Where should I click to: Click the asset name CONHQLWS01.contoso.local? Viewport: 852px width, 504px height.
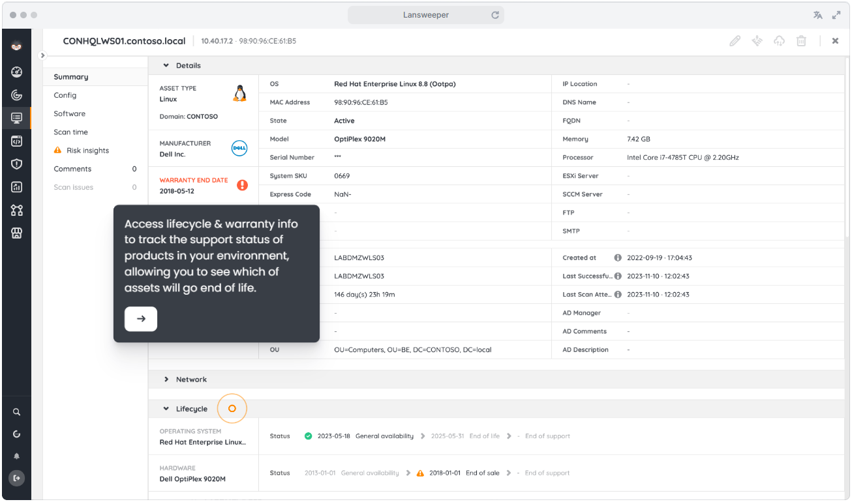(x=124, y=41)
